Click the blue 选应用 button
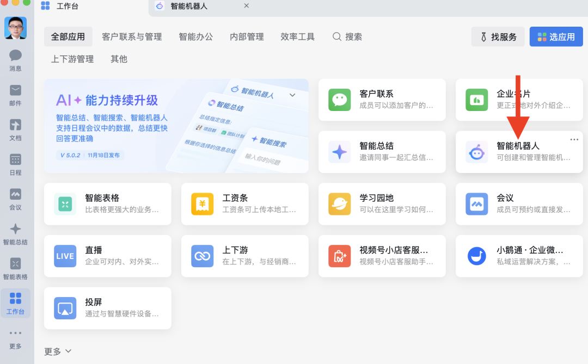The width and height of the screenshot is (588, 364). 556,36
